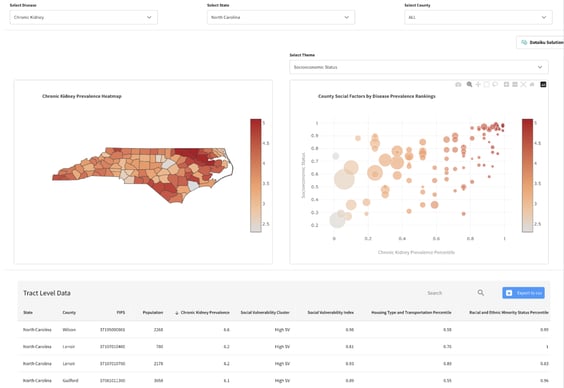This screenshot has width=564, height=388.
Task: Click the population value 3058
Action: coord(158,380)
